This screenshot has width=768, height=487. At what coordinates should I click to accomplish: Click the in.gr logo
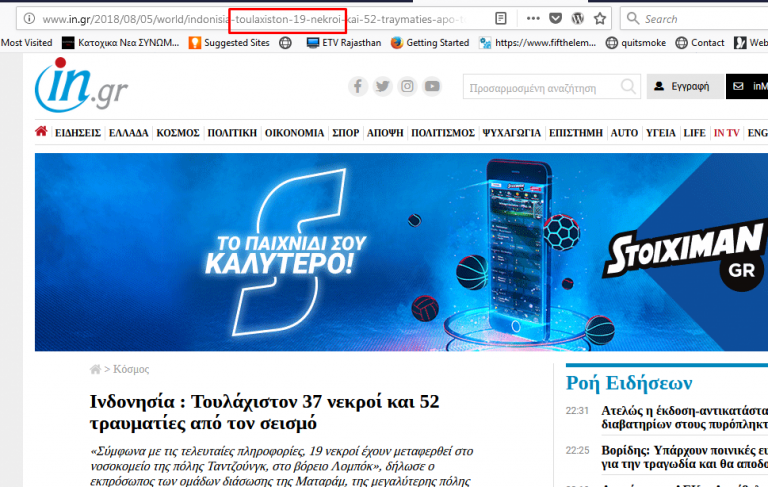tap(81, 85)
